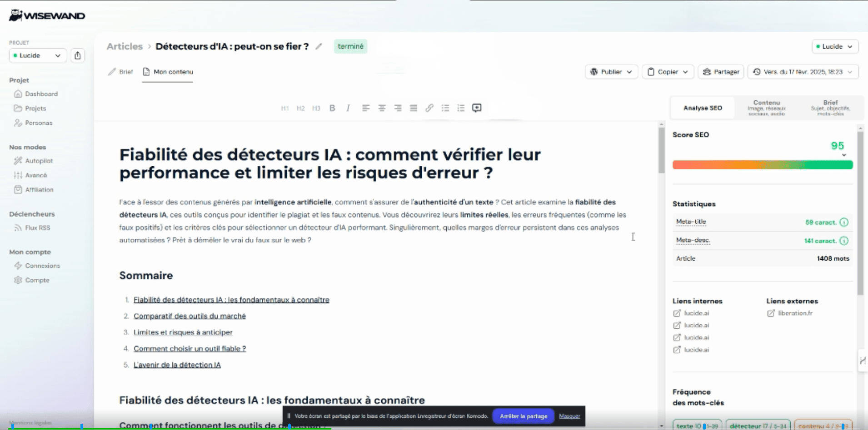Click the Partager button
This screenshot has height=430, width=868.
point(721,71)
